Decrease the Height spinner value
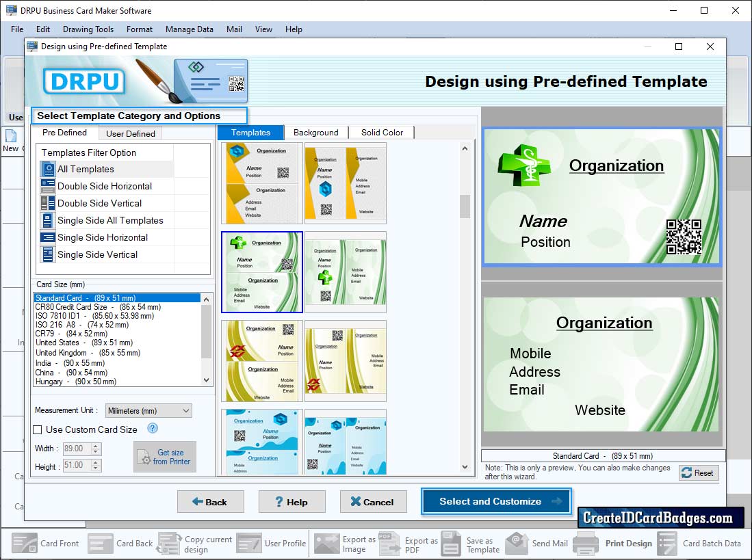752x560 pixels. [x=96, y=468]
